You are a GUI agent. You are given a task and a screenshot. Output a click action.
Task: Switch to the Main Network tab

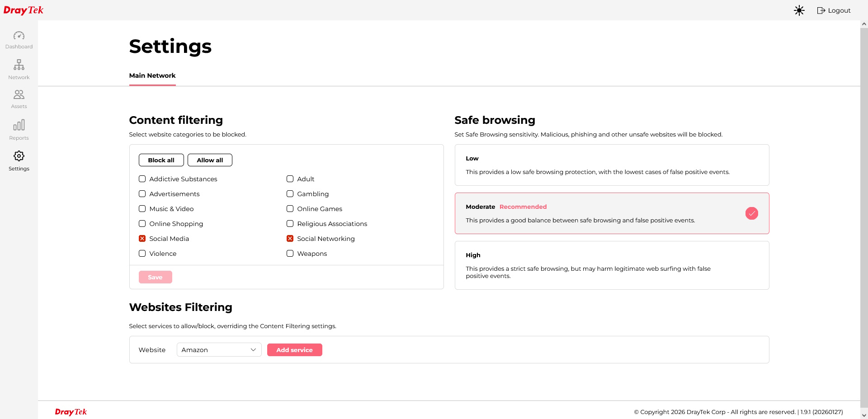(x=152, y=75)
